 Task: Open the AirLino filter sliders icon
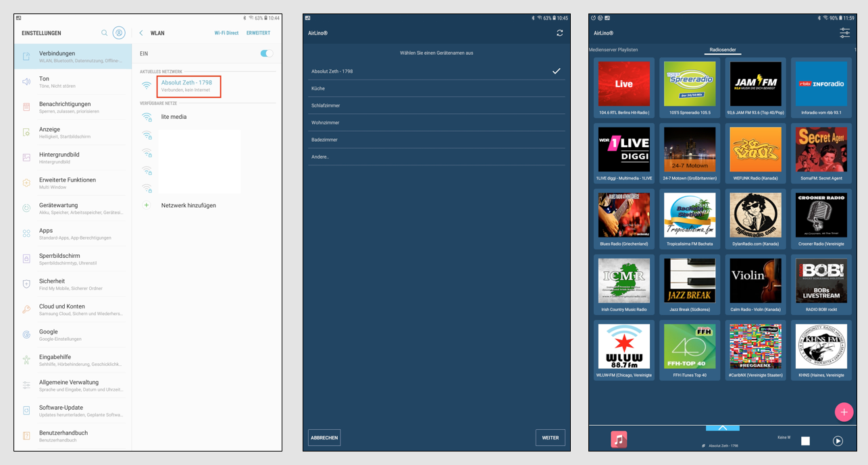844,32
